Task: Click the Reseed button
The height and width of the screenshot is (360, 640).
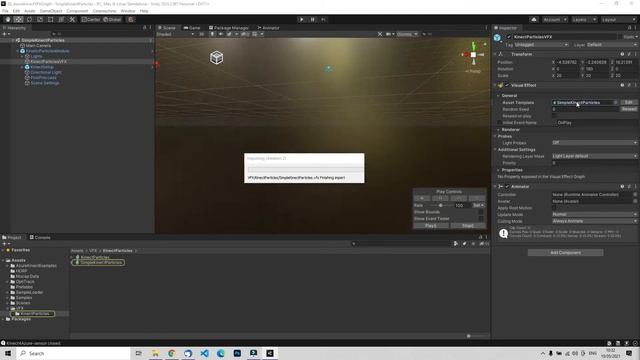Action: (629, 109)
